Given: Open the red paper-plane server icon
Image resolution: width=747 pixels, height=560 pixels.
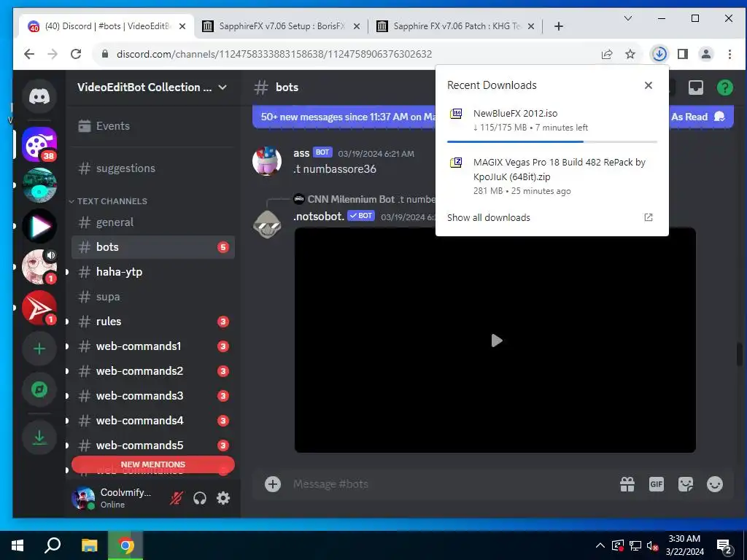Looking at the screenshot, I should pos(39,308).
